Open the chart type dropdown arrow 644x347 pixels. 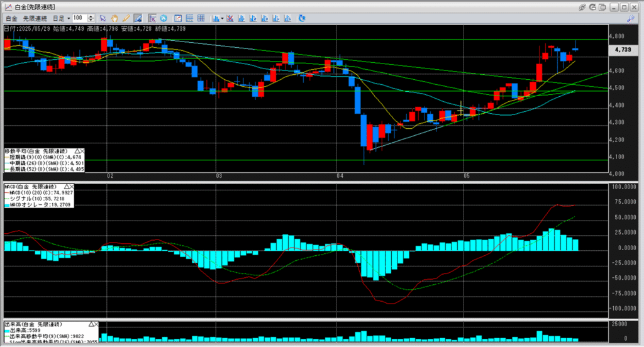222,18
